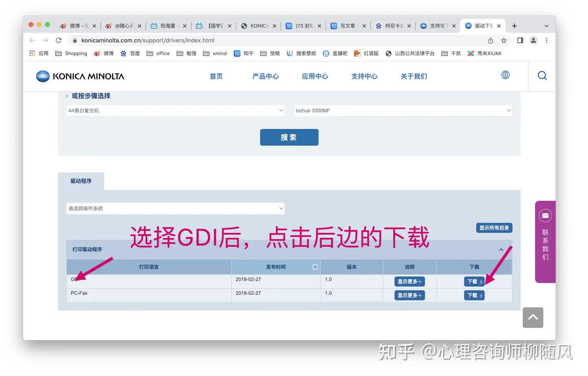The height and width of the screenshot is (376, 588).
Task: Click the back-to-top arrow button
Action: coord(533,318)
